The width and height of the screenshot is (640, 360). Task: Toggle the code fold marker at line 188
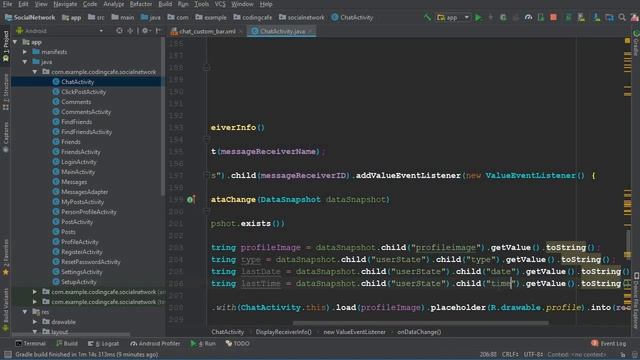point(207,68)
